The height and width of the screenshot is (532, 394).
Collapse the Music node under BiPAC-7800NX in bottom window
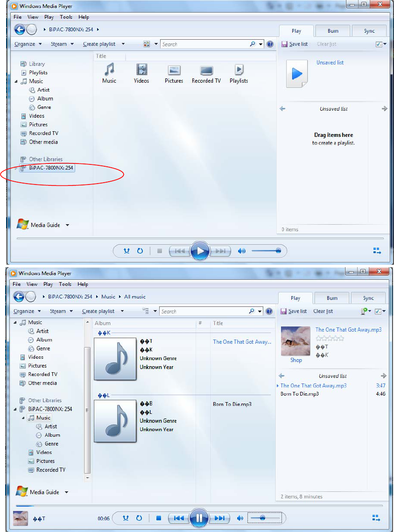(x=23, y=418)
